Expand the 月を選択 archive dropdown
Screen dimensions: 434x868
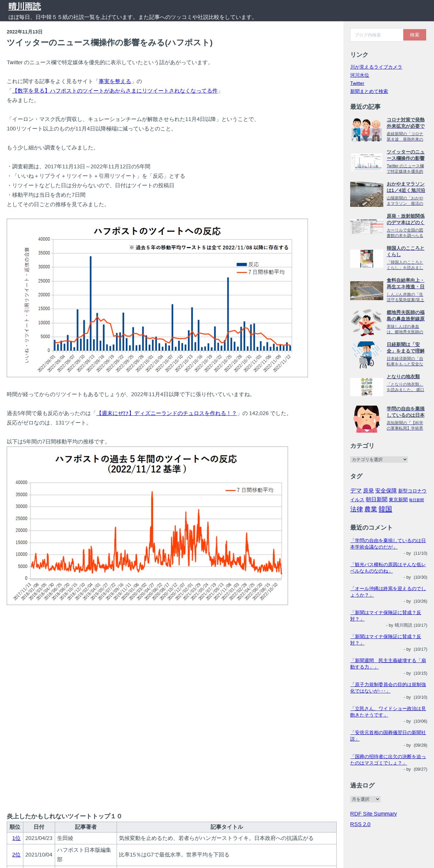point(365,799)
